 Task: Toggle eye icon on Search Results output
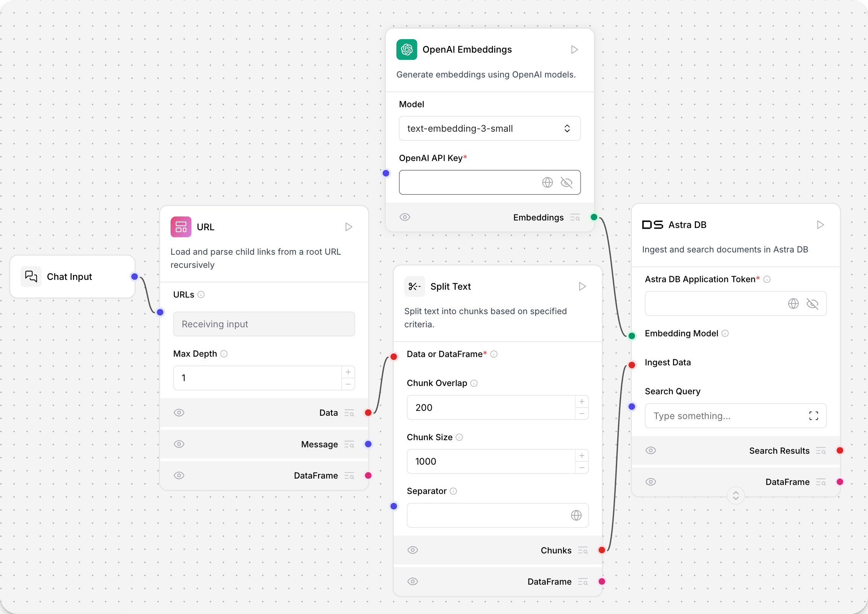pyautogui.click(x=650, y=450)
